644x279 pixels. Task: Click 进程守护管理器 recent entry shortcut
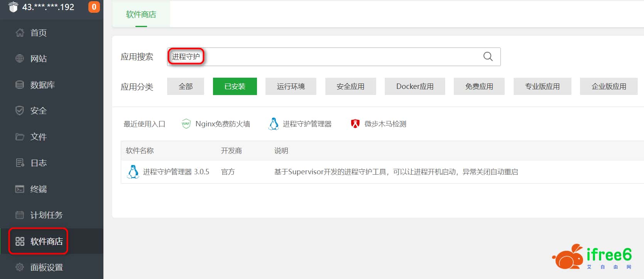click(x=307, y=124)
